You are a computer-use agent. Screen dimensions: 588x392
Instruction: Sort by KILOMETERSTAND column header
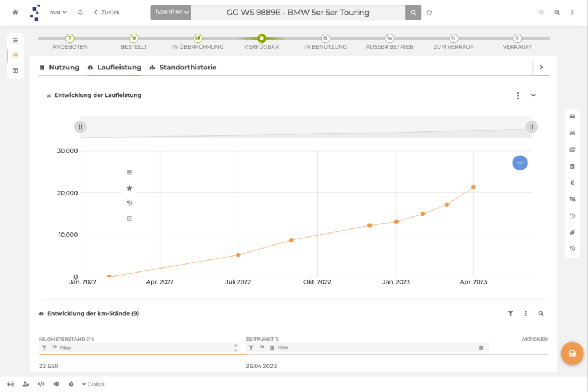click(66, 339)
